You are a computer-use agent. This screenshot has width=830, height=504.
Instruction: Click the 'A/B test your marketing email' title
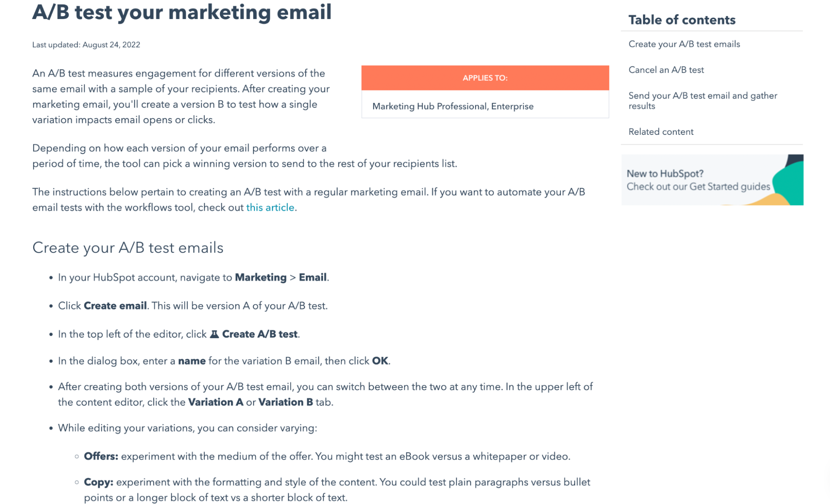point(182,12)
